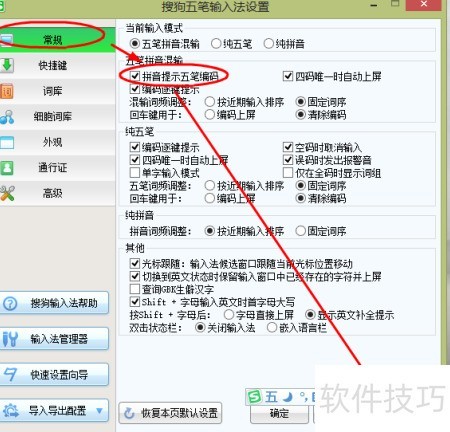
Task: Click the Sogou S logo on floating status bar
Action: pyautogui.click(x=255, y=397)
